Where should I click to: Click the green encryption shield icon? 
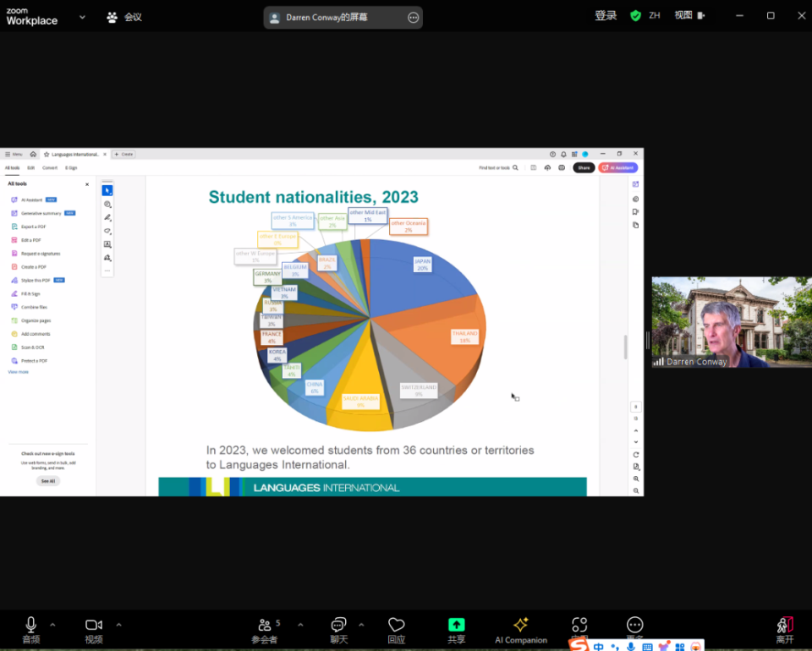point(635,16)
